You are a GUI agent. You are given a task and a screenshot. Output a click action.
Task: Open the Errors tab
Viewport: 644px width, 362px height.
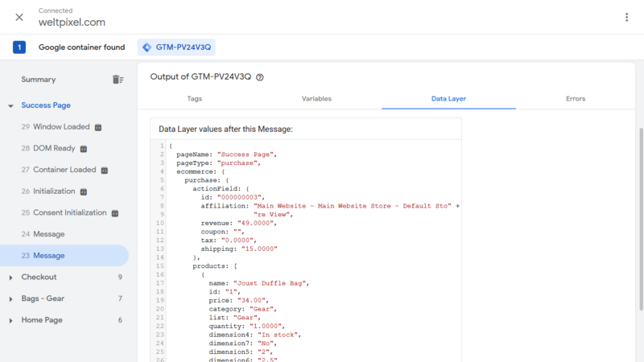click(x=576, y=98)
